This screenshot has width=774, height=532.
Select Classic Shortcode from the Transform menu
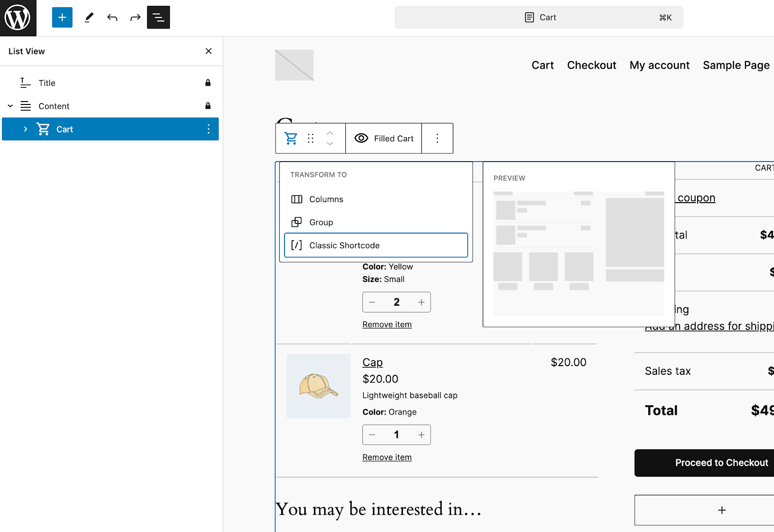point(376,245)
